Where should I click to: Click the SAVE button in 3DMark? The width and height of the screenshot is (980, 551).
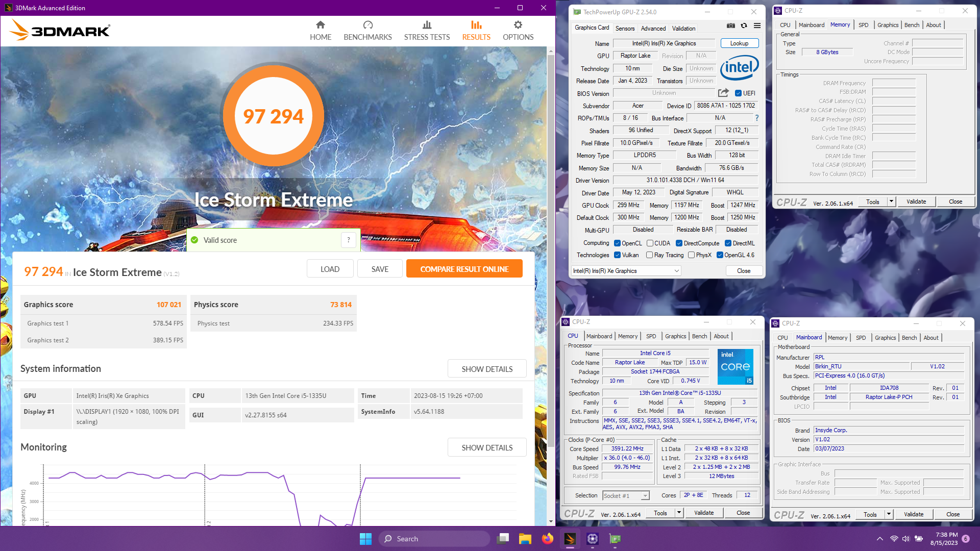(x=380, y=269)
